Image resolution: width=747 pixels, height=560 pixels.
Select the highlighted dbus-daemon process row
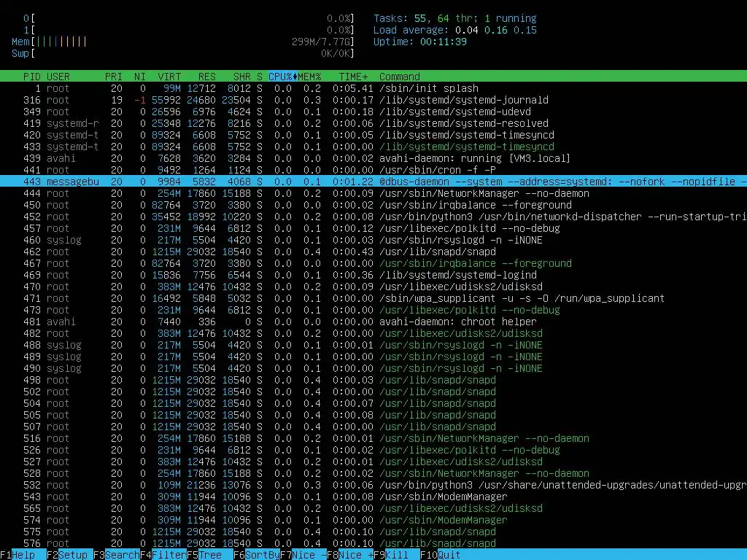[x=373, y=182]
